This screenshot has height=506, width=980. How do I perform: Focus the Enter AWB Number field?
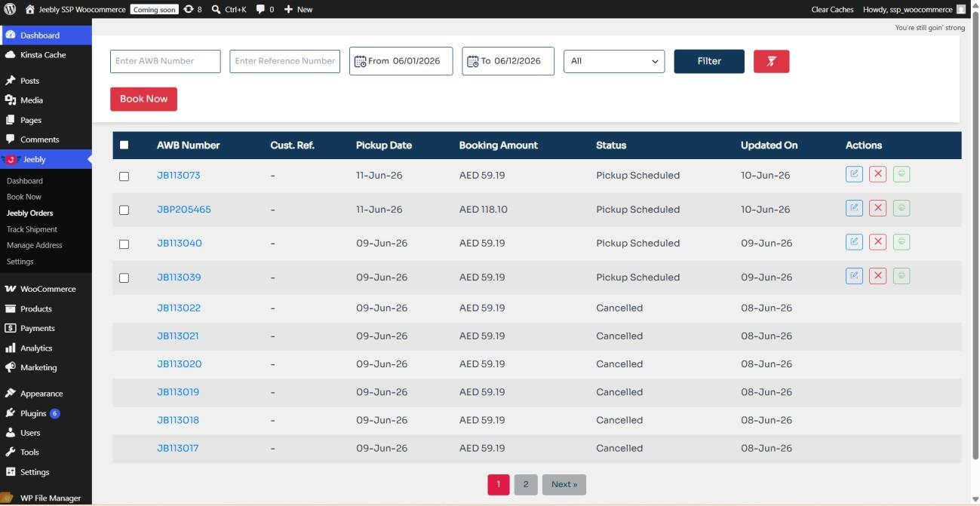[165, 61]
